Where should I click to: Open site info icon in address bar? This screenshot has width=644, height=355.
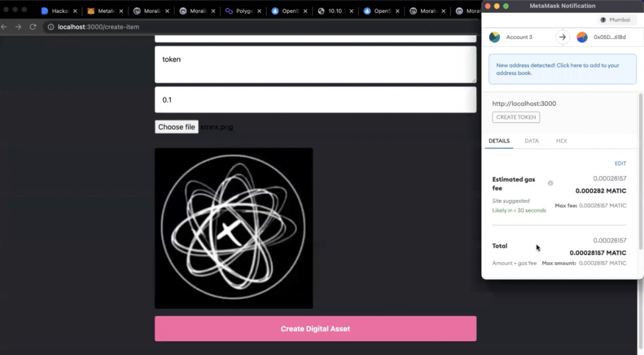pyautogui.click(x=50, y=27)
